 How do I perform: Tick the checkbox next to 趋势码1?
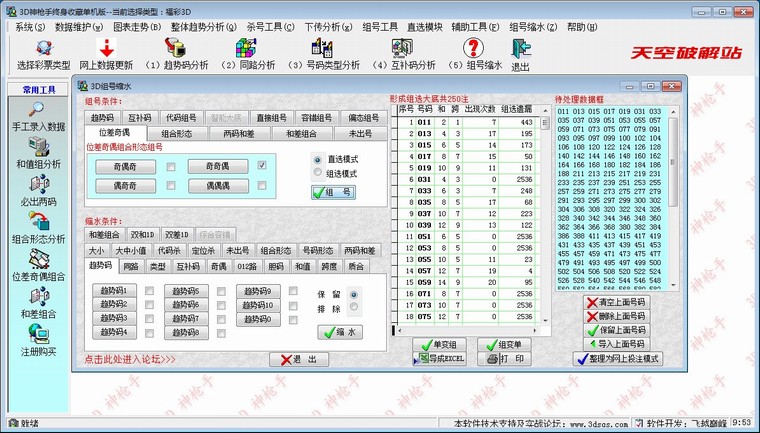coord(149,291)
